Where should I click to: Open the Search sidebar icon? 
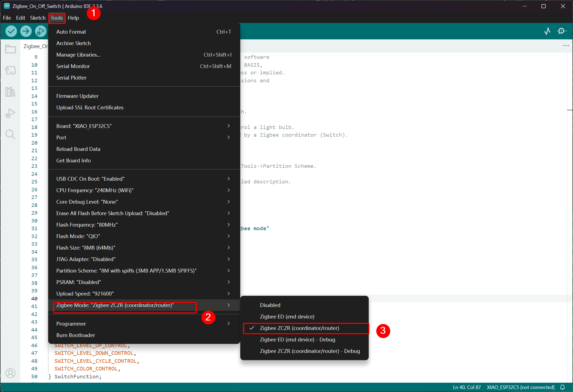tap(10, 134)
